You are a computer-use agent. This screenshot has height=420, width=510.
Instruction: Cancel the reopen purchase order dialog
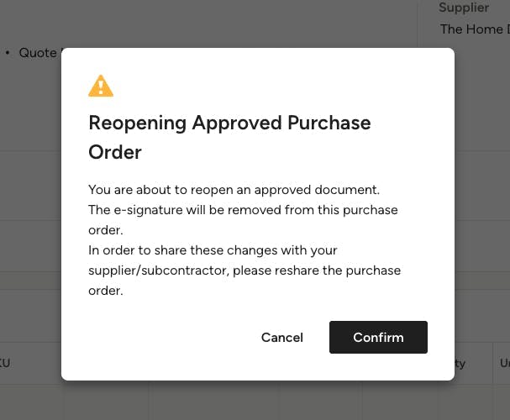click(x=281, y=337)
